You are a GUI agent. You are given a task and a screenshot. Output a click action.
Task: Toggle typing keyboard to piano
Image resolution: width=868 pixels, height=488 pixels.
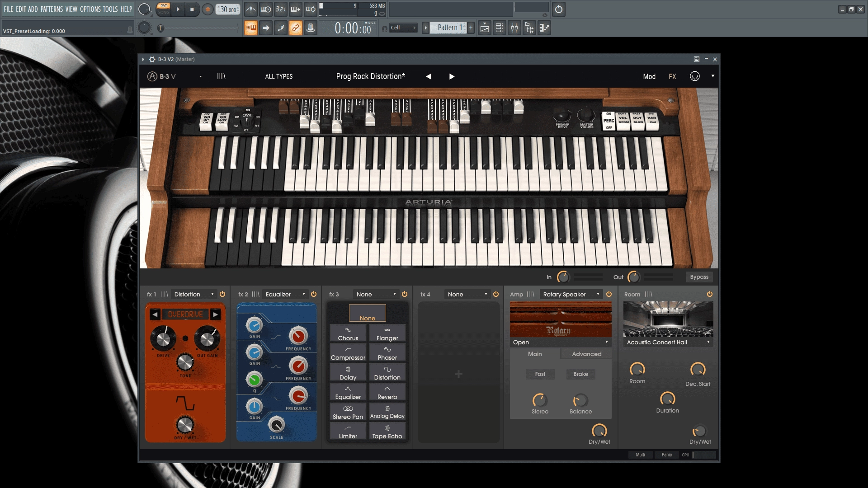251,28
